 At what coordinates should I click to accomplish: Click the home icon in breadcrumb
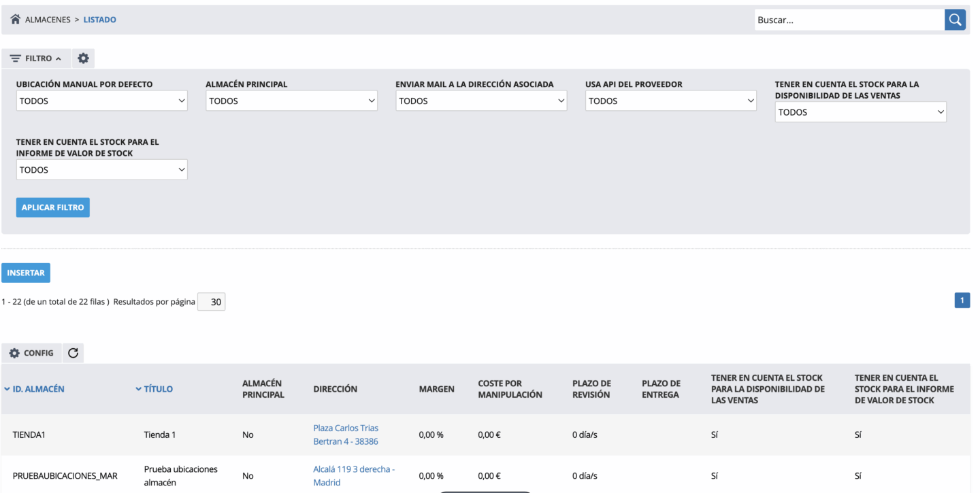(15, 20)
